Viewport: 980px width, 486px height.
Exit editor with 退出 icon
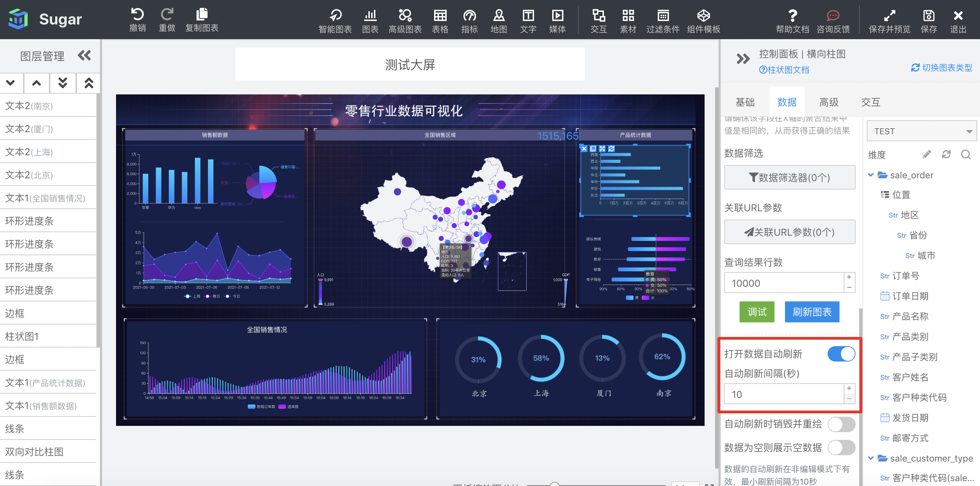point(958,21)
